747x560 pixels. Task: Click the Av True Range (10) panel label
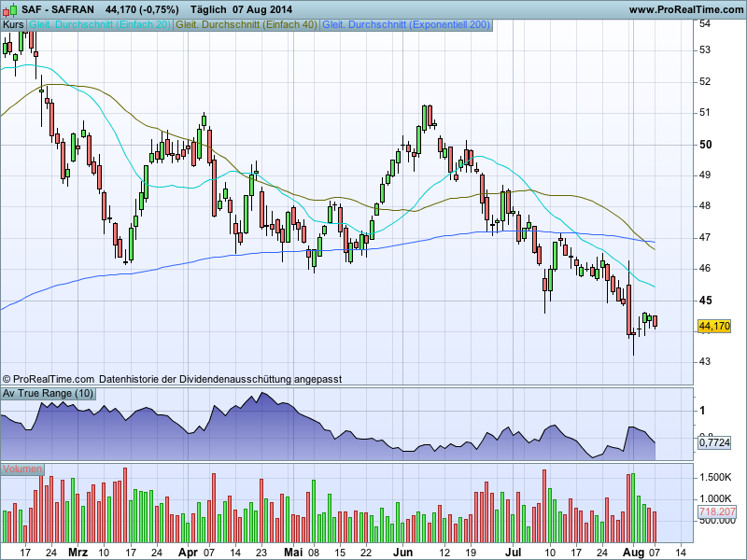pos(48,393)
